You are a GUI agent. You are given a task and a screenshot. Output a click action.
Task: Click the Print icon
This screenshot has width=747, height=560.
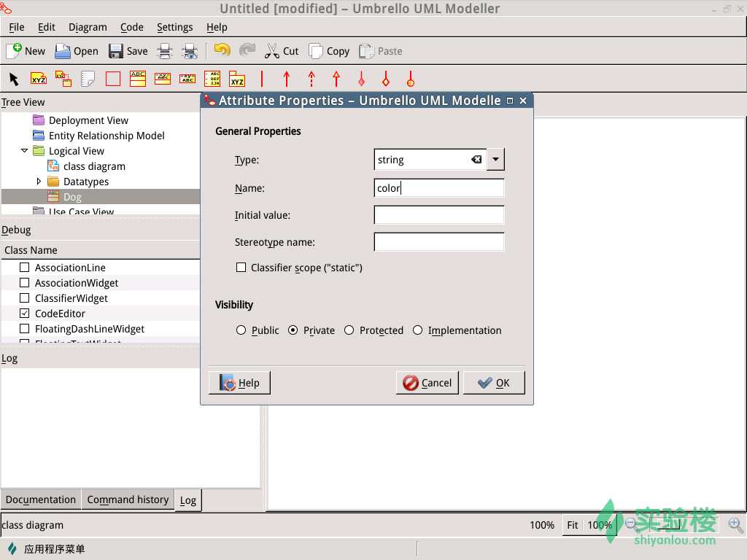tap(165, 51)
